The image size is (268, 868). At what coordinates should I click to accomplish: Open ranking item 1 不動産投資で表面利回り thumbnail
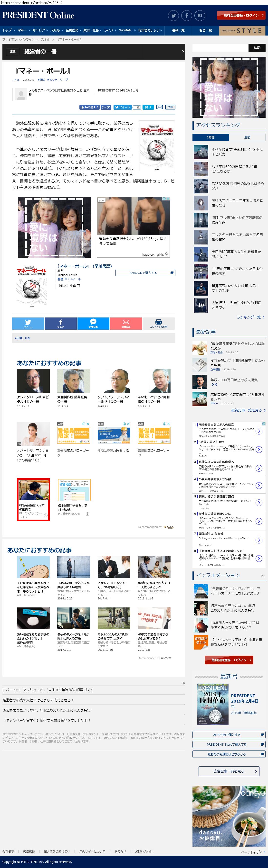click(201, 152)
